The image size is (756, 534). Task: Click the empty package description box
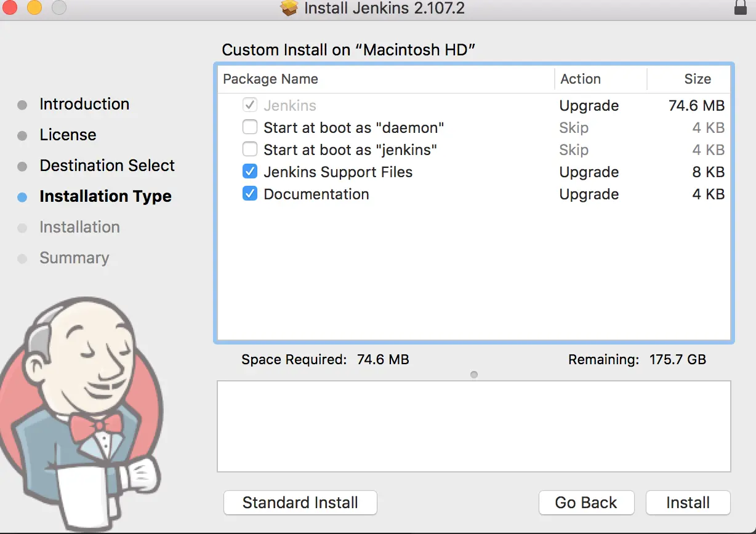(x=474, y=426)
